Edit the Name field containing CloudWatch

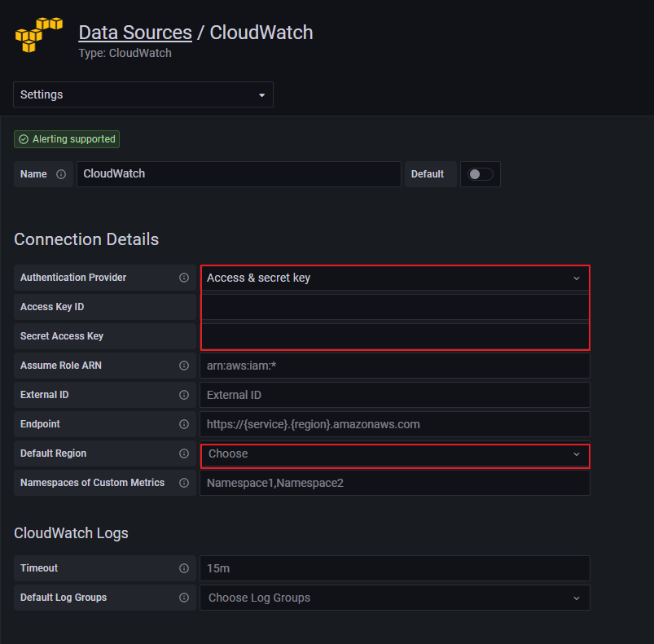[239, 174]
